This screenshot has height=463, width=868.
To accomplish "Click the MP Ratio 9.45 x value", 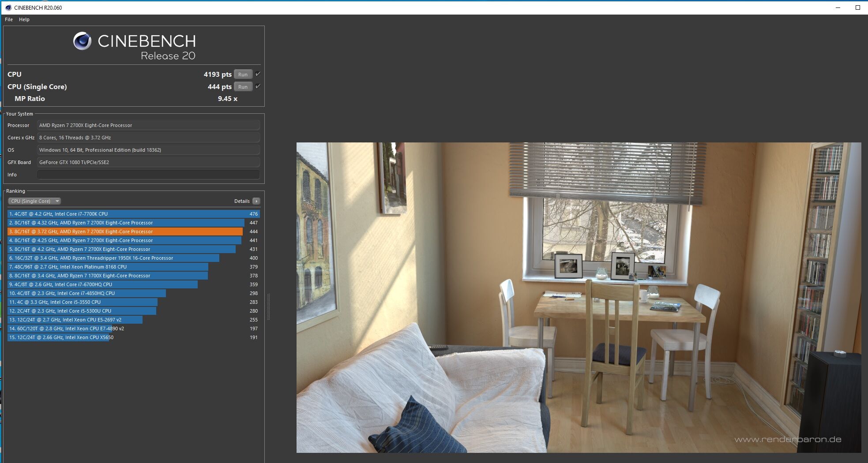I will pos(227,99).
